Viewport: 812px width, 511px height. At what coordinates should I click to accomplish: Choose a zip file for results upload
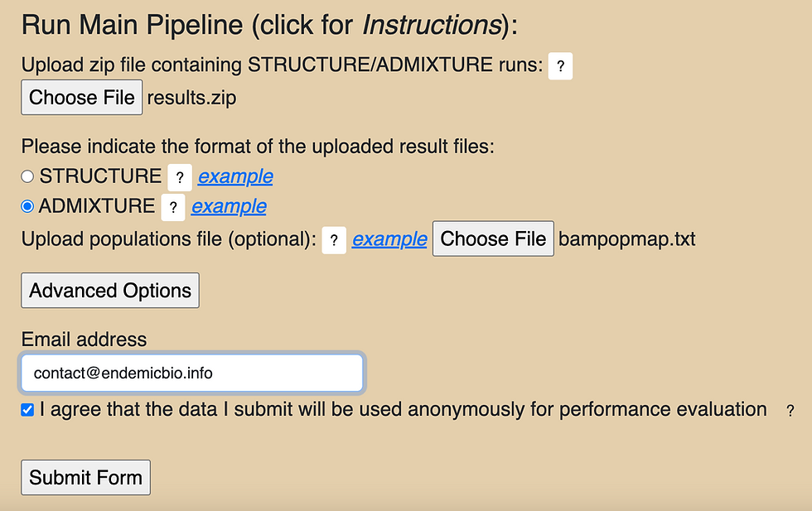coord(82,98)
